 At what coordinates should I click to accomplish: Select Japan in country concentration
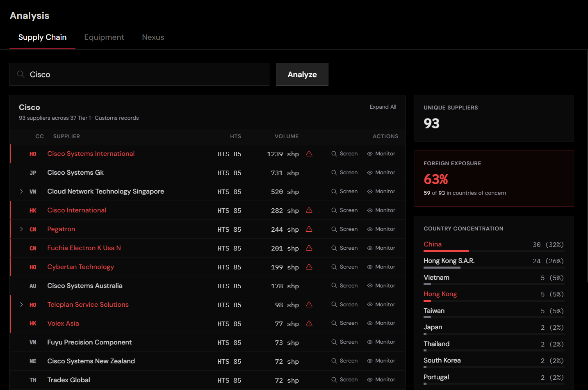(433, 327)
